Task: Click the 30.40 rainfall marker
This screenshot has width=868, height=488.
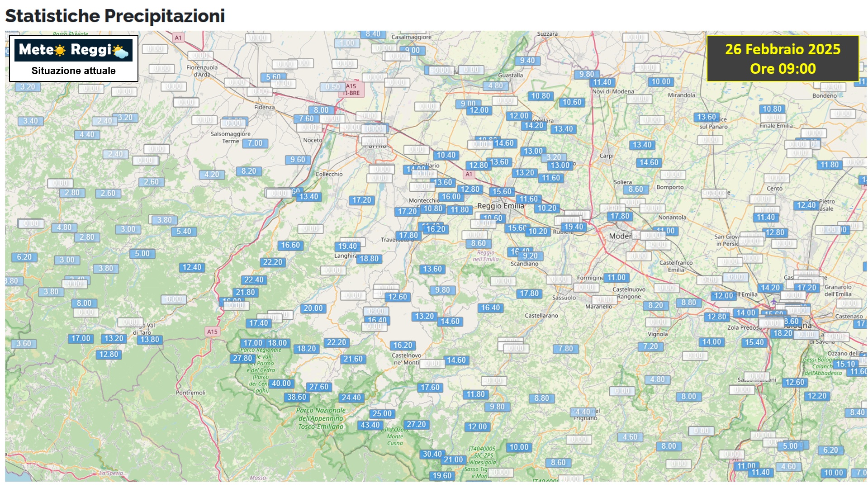Action: point(432,454)
